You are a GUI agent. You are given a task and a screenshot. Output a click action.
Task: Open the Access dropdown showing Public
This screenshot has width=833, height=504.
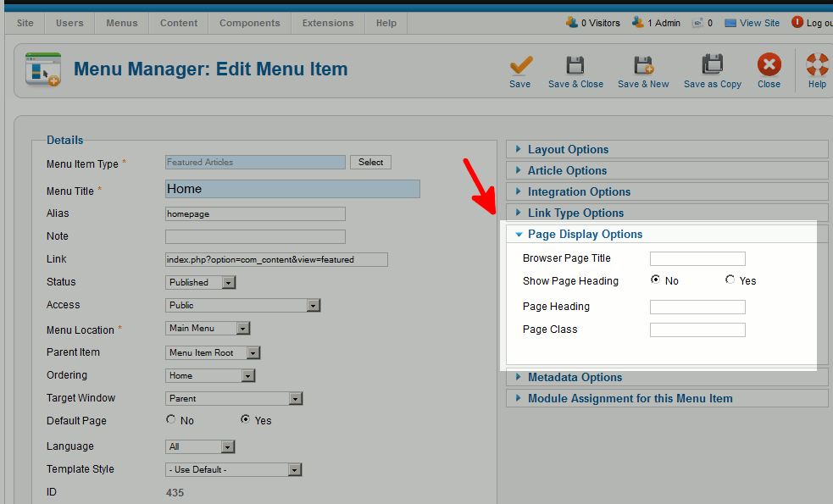[242, 306]
